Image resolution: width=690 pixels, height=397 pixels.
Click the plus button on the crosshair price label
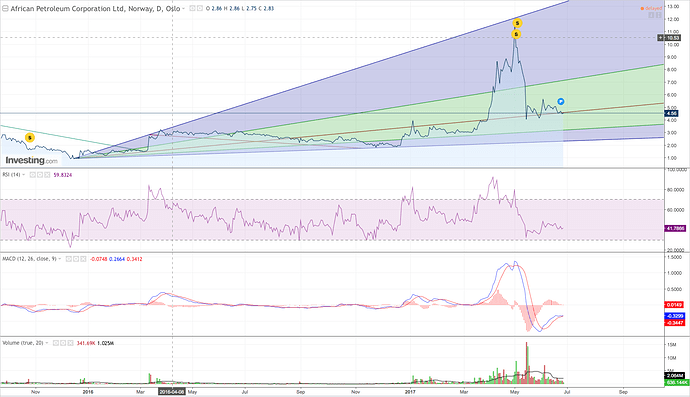pyautogui.click(x=660, y=38)
